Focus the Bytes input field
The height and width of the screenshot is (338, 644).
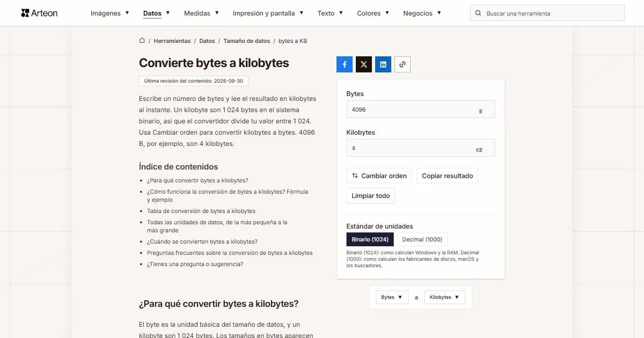pos(421,109)
